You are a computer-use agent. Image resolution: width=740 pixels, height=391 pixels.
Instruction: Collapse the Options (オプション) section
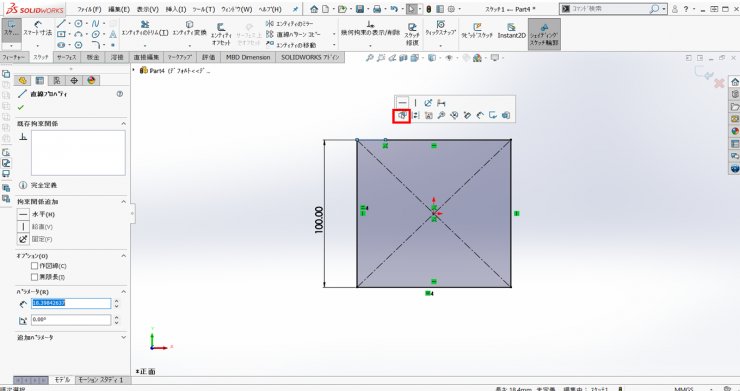point(124,256)
